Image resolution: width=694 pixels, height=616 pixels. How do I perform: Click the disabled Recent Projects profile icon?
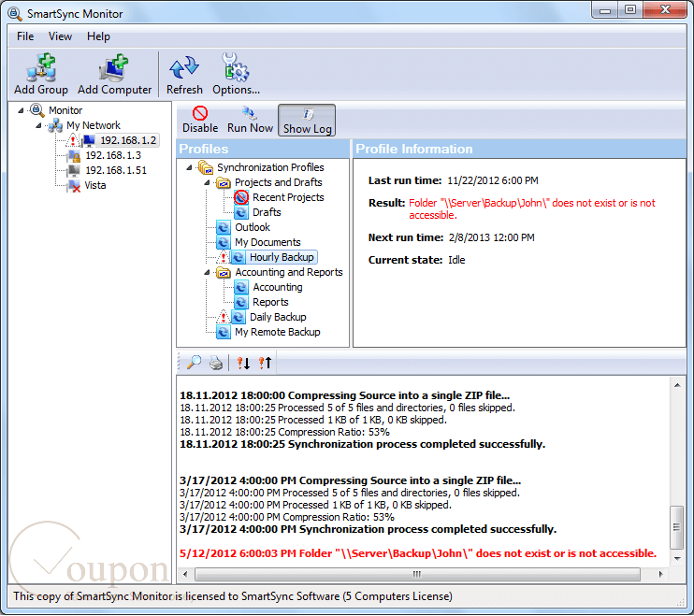point(241,197)
